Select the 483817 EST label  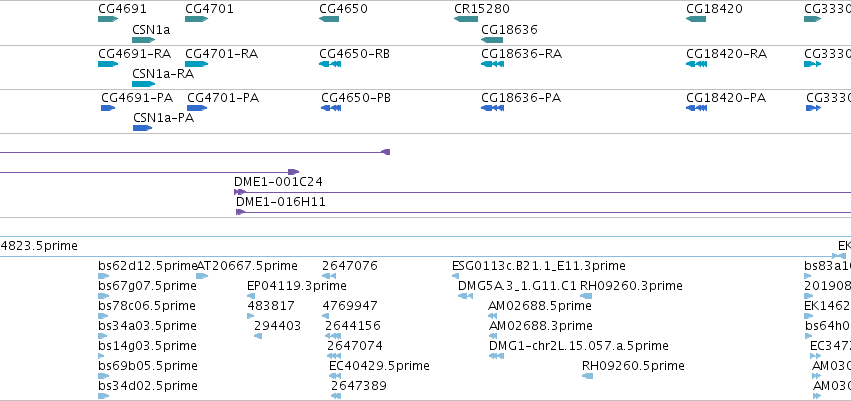(271, 306)
